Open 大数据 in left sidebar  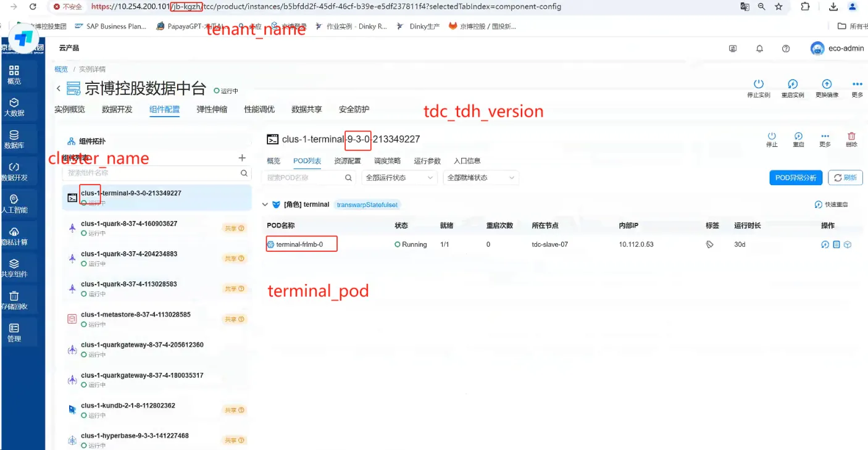[14, 107]
